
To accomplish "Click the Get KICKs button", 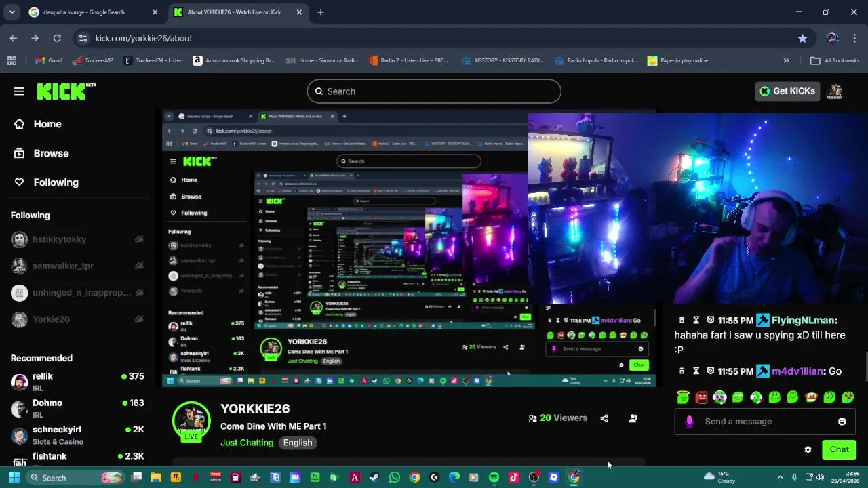I will [x=787, y=91].
